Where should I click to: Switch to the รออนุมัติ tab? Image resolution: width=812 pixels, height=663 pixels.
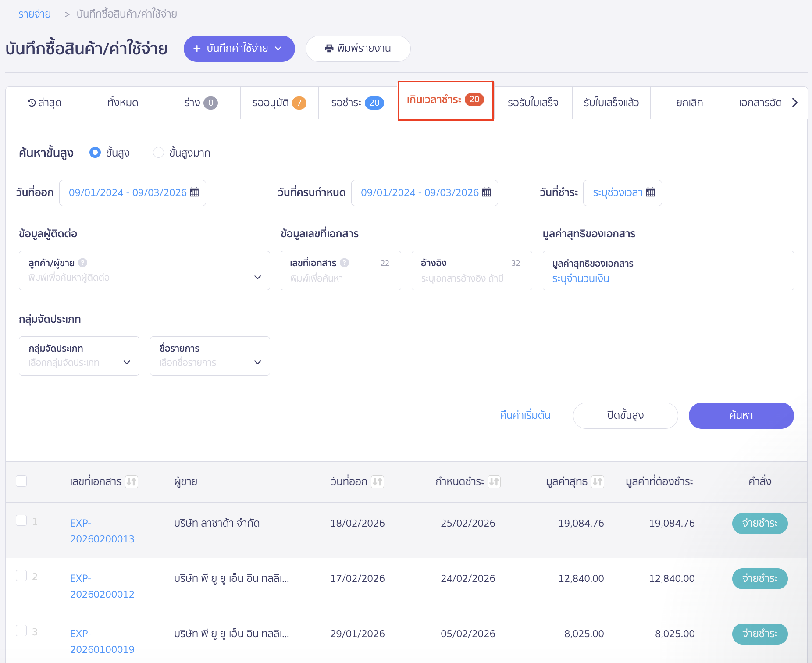point(279,103)
